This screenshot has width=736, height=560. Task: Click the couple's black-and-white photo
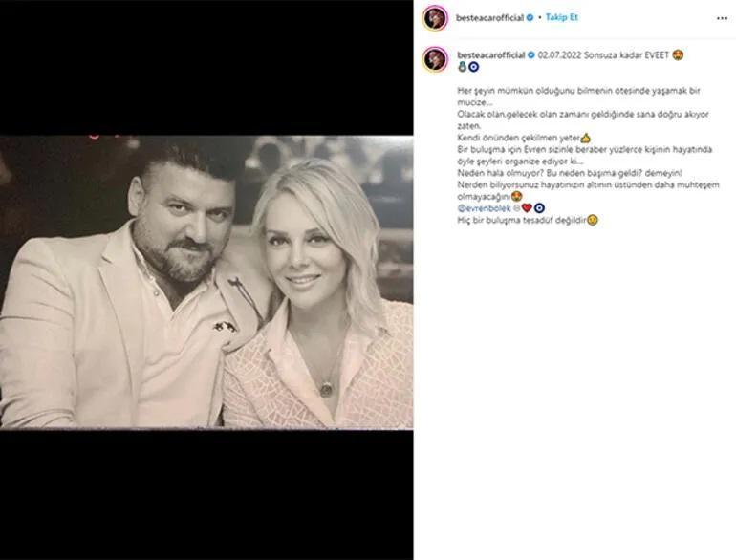click(206, 282)
